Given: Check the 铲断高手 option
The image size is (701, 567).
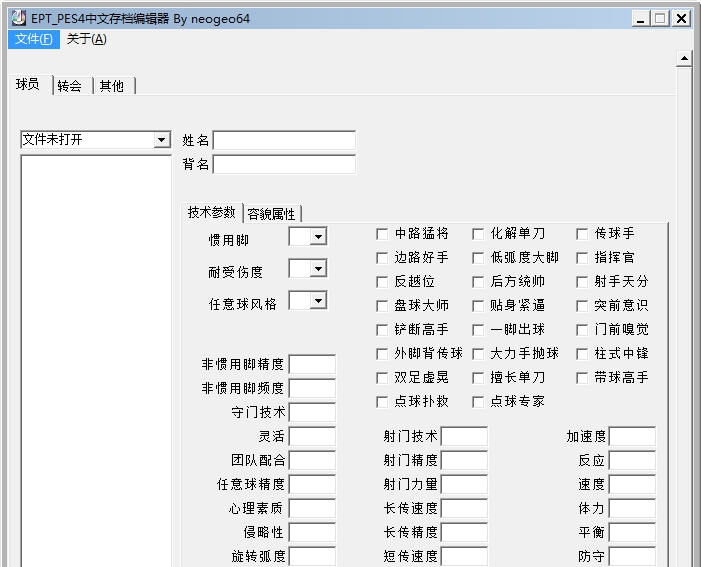Looking at the screenshot, I should click(x=382, y=330).
